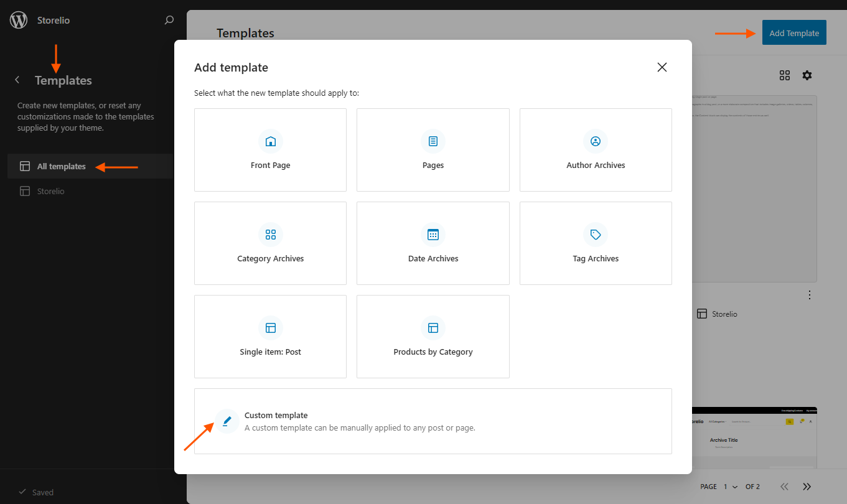The image size is (847, 504).
Task: Click the Tag Archives tag icon
Action: pyautogui.click(x=596, y=235)
